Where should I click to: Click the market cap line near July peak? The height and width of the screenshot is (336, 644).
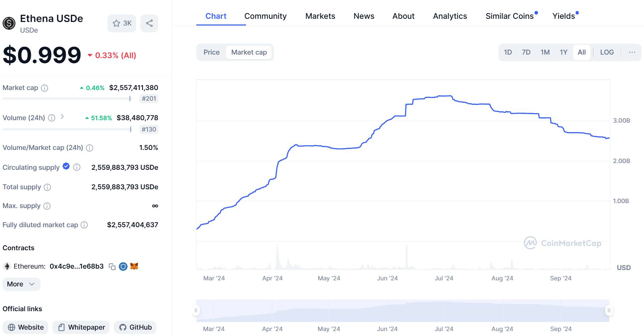(x=445, y=96)
